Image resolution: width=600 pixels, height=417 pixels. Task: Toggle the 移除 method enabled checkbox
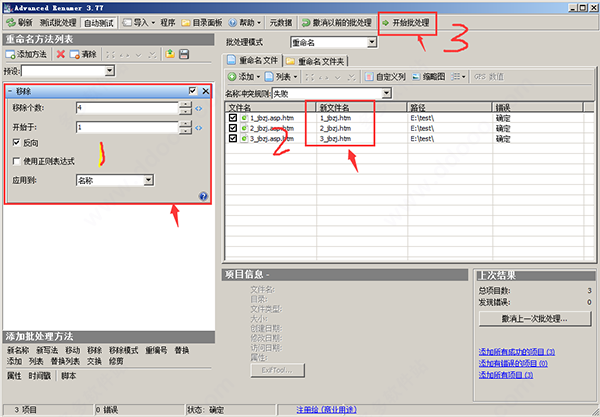click(x=192, y=91)
